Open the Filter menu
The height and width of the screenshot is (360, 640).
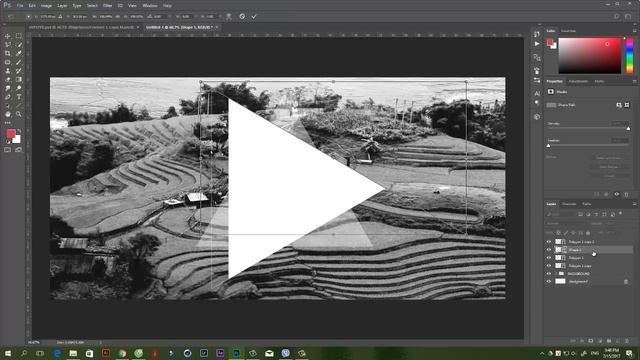107,6
